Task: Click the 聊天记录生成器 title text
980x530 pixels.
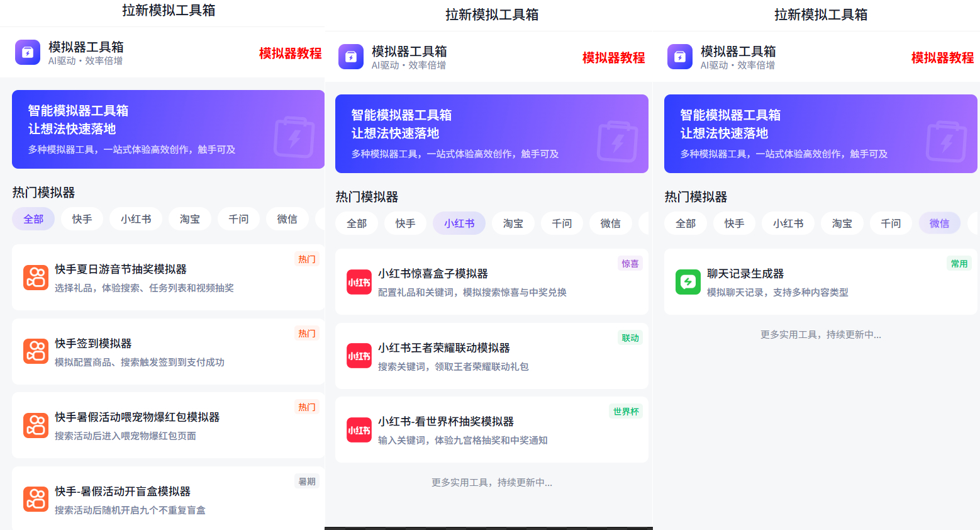Action: [x=745, y=274]
